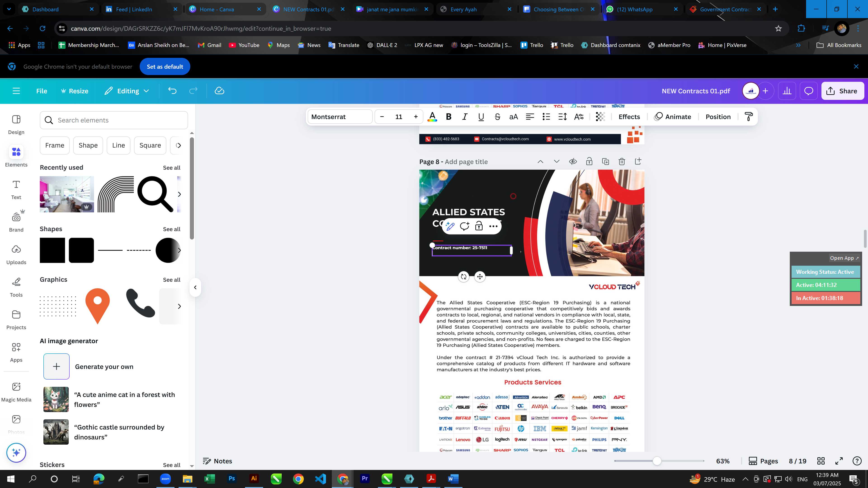Toggle bulleted list formatting
This screenshot has height=488, width=868.
pyautogui.click(x=546, y=117)
